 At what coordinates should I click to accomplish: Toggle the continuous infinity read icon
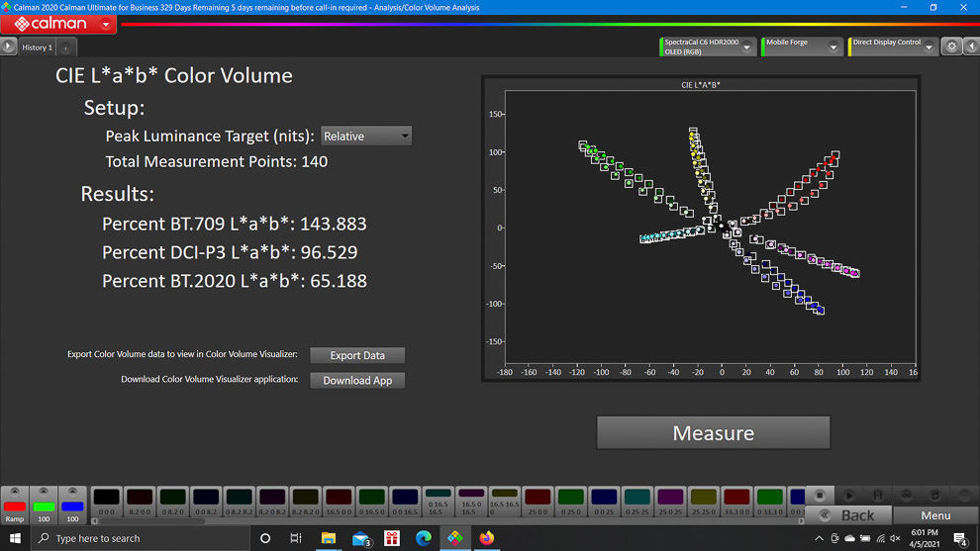pos(906,496)
